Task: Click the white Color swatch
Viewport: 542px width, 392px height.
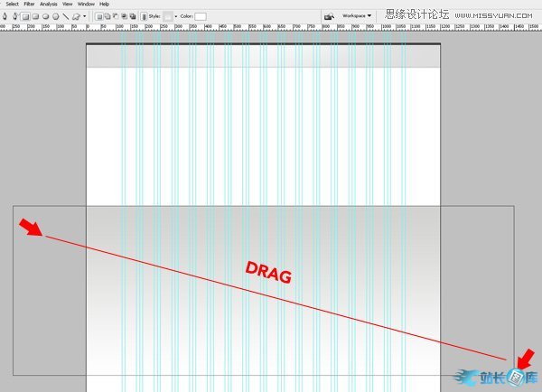Action: pyautogui.click(x=200, y=16)
